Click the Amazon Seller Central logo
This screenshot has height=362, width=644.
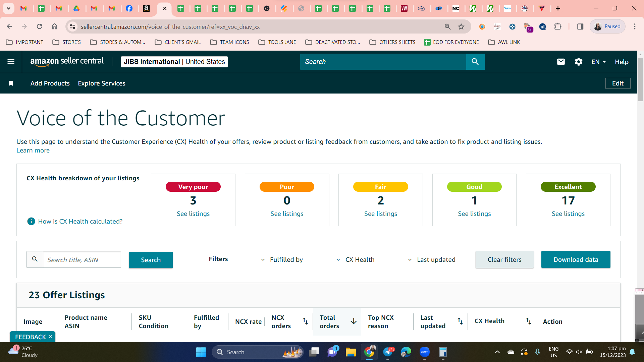pos(67,62)
